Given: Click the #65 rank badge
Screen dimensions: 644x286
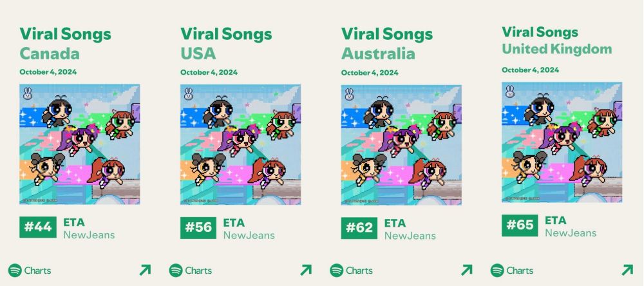Looking at the screenshot, I should click(x=520, y=225).
